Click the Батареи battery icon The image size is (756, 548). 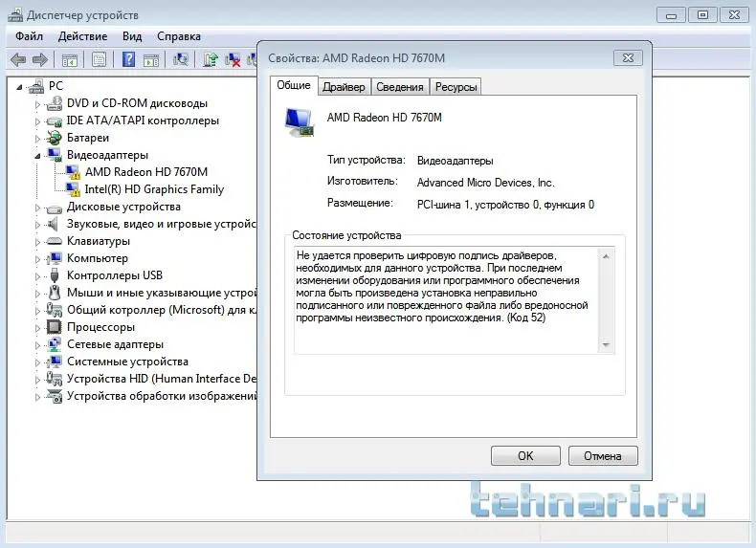[x=55, y=138]
